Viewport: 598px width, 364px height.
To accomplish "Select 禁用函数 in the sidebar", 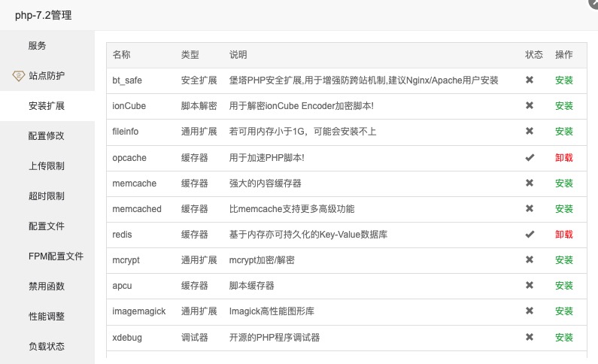I will [47, 287].
